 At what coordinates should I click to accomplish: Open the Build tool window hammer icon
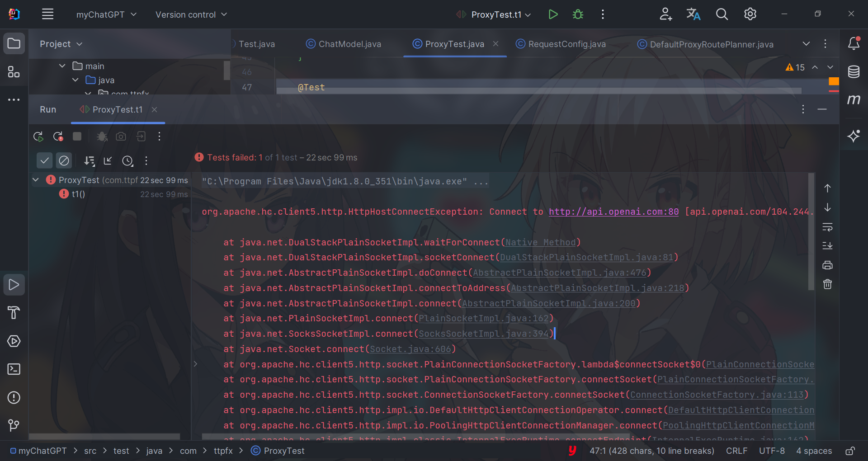tap(14, 313)
